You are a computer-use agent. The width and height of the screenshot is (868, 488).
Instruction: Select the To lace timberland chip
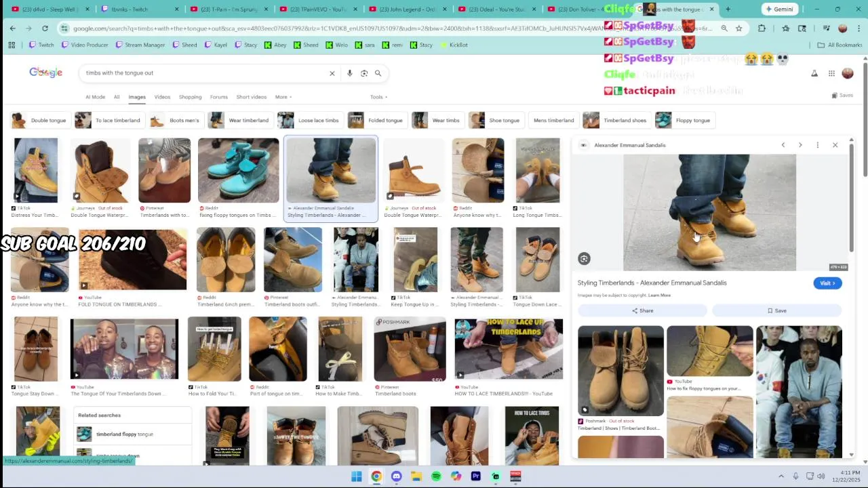tap(109, 121)
